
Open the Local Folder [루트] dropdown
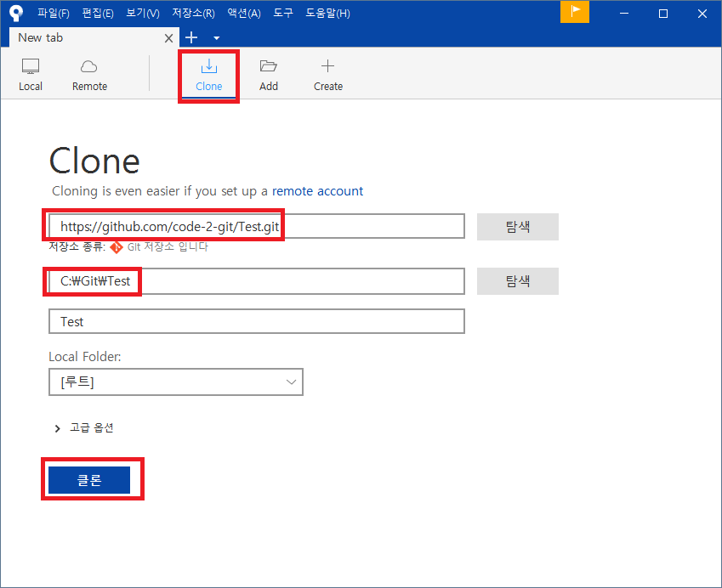pyautogui.click(x=176, y=382)
